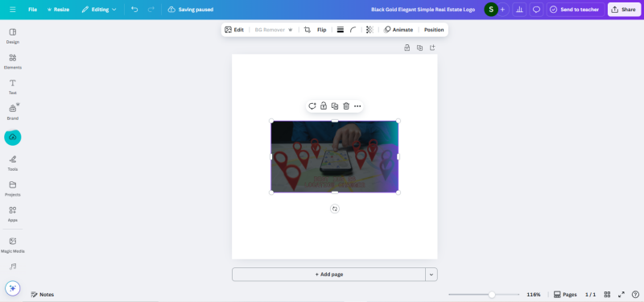Viewport: 644px width, 302px height.
Task: Open the Audio music note panel
Action: coord(13,267)
